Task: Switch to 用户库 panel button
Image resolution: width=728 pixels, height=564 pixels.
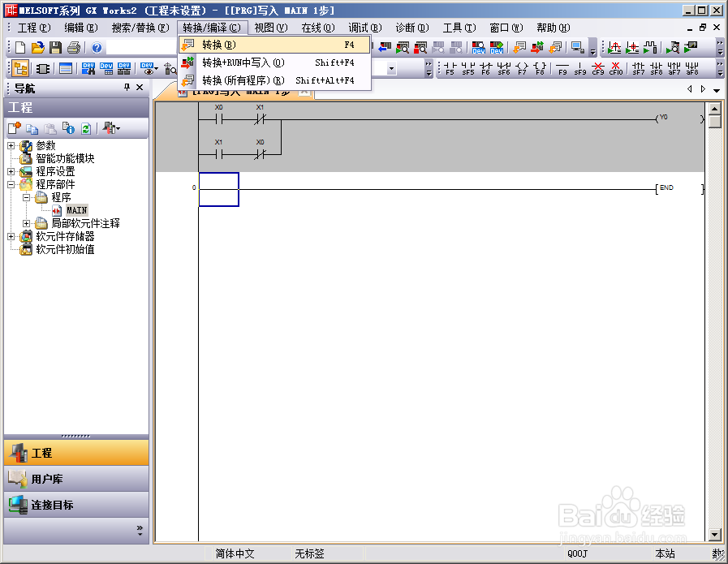Action: coord(76,479)
